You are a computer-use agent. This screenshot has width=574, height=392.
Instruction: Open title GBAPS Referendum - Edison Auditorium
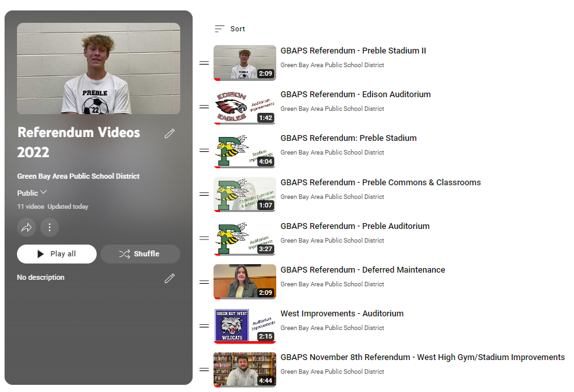pos(355,95)
